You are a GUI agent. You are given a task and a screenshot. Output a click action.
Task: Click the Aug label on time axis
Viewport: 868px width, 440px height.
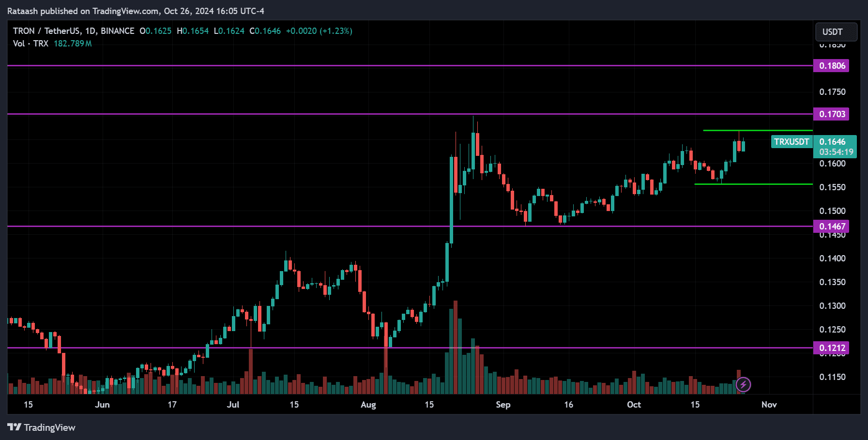coord(368,405)
